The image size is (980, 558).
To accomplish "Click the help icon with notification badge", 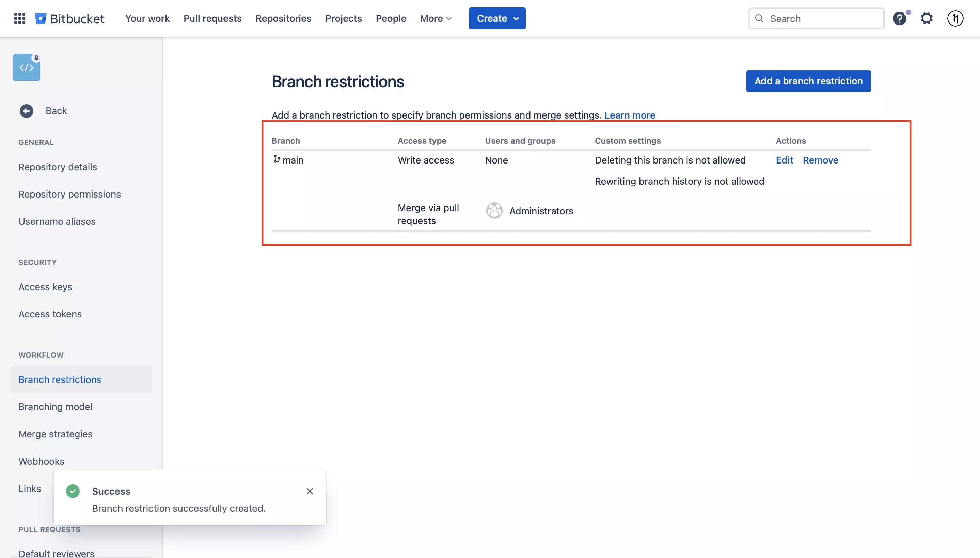I will 900,18.
